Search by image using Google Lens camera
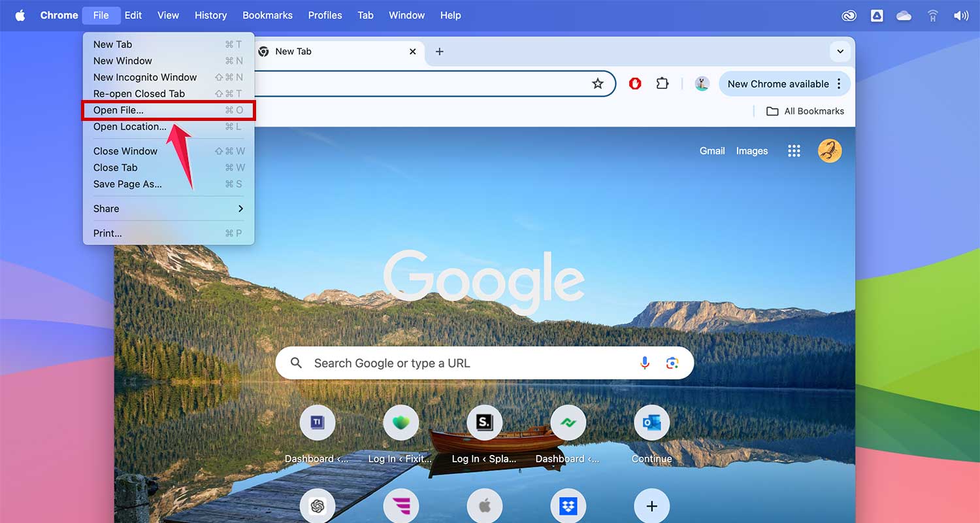This screenshot has width=980, height=523. (673, 363)
